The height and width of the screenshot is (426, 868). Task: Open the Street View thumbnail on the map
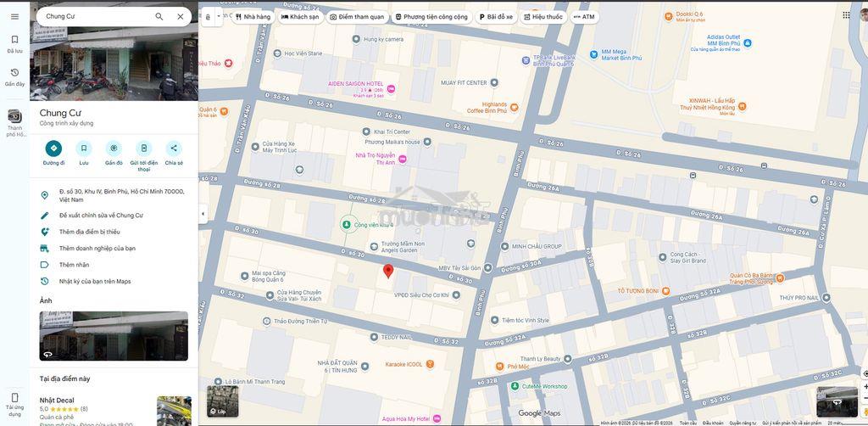click(x=837, y=401)
